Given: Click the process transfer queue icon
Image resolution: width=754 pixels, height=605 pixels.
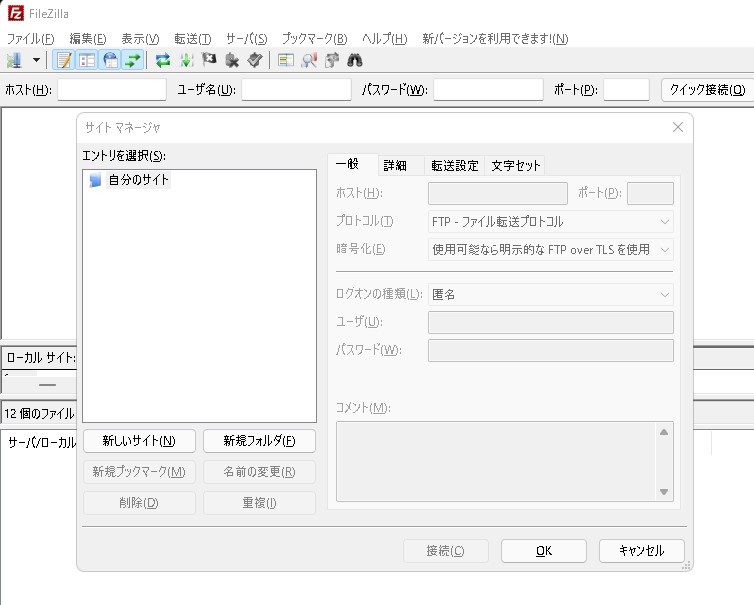Looking at the screenshot, I should [x=186, y=60].
